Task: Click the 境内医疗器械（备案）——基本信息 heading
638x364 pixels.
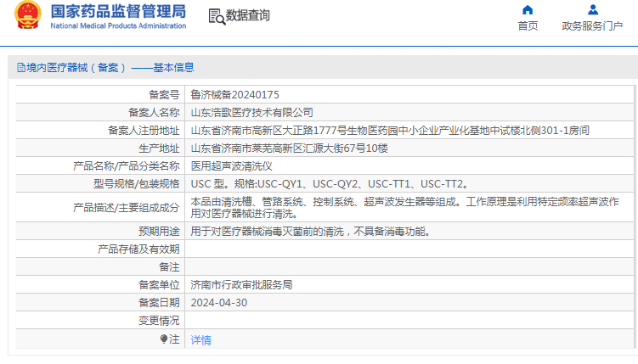Action: click(x=110, y=67)
